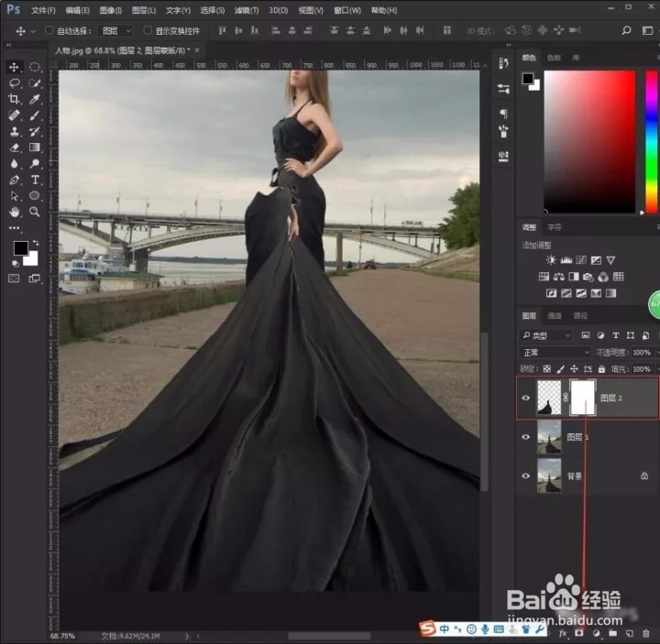
Task: Toggle lock image pixels brush icon
Action: coord(560,369)
